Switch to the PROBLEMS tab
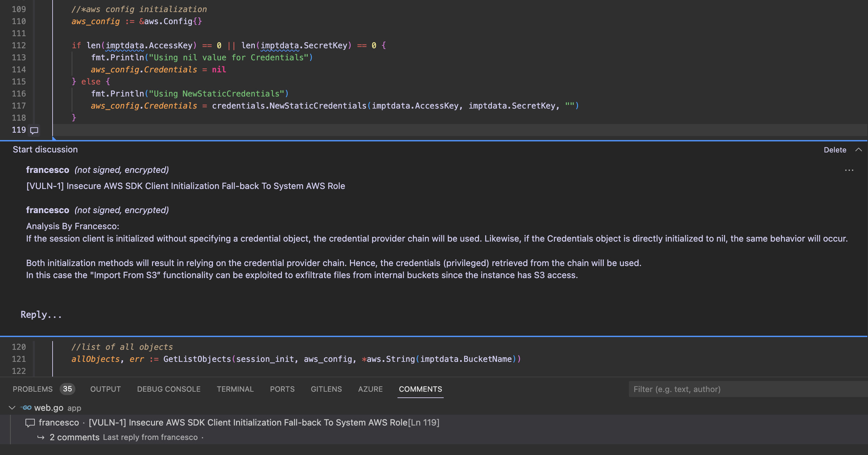 tap(33, 389)
